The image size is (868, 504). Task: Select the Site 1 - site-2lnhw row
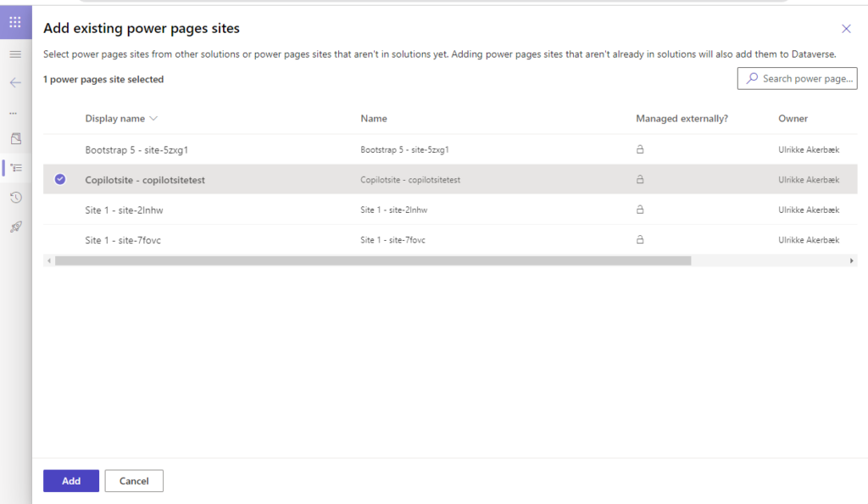pyautogui.click(x=450, y=210)
